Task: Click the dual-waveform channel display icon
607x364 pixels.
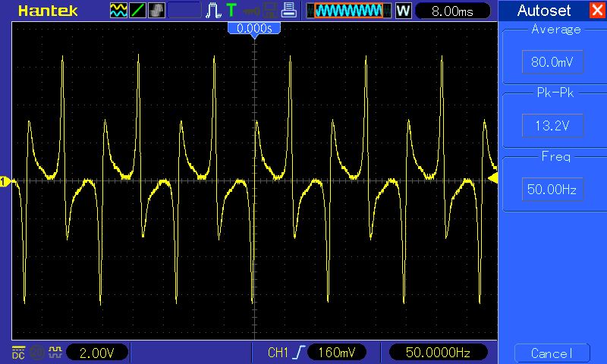Action: coord(118,11)
